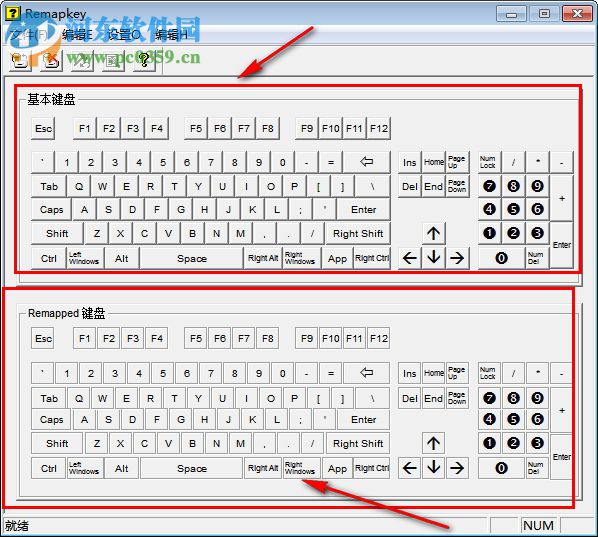Click Backspace arrow key in Remapped 键盘
This screenshot has height=537, width=598.
(x=367, y=373)
